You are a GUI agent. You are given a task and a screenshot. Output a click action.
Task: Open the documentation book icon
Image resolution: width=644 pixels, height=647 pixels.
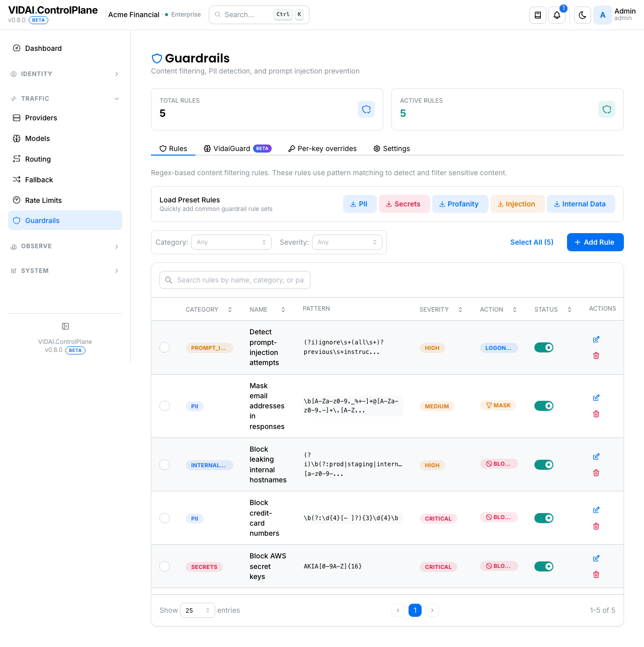click(538, 15)
